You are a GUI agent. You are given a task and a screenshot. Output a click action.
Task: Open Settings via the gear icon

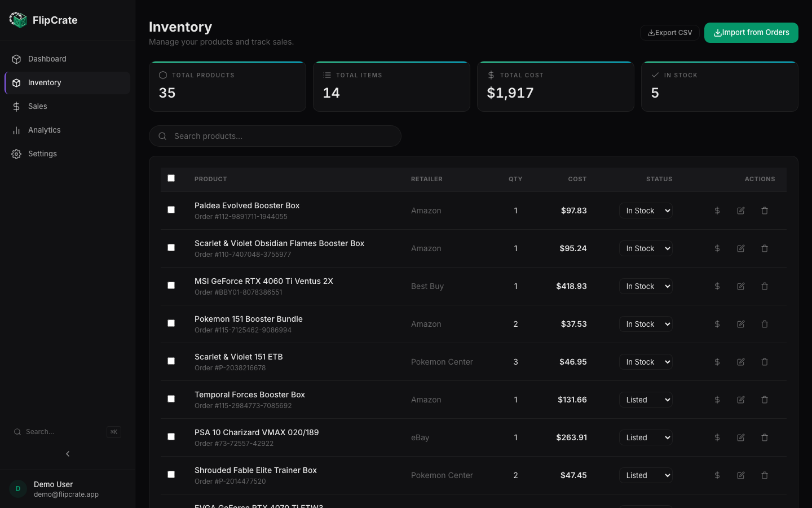click(x=16, y=154)
